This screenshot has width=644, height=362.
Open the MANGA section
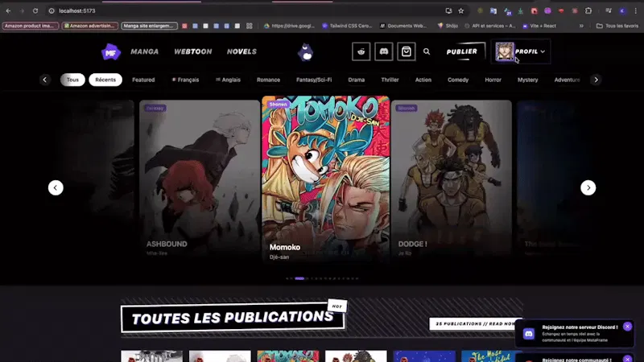(145, 51)
